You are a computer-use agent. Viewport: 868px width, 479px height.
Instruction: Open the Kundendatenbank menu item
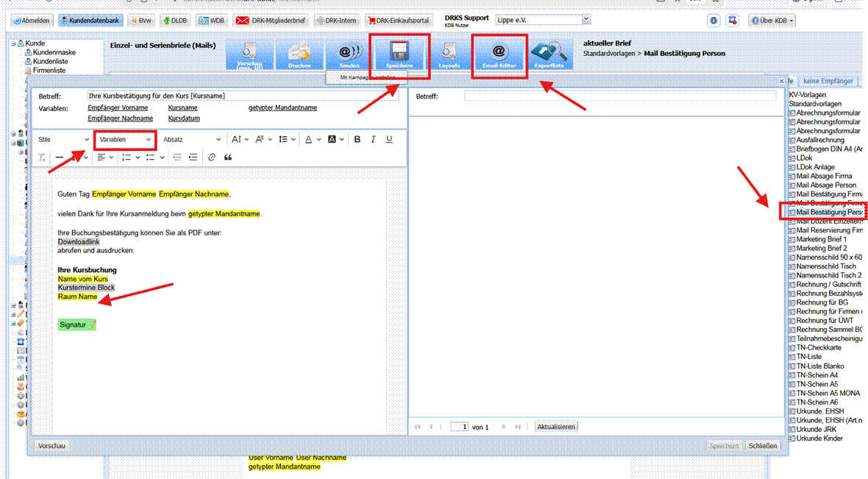coord(89,21)
